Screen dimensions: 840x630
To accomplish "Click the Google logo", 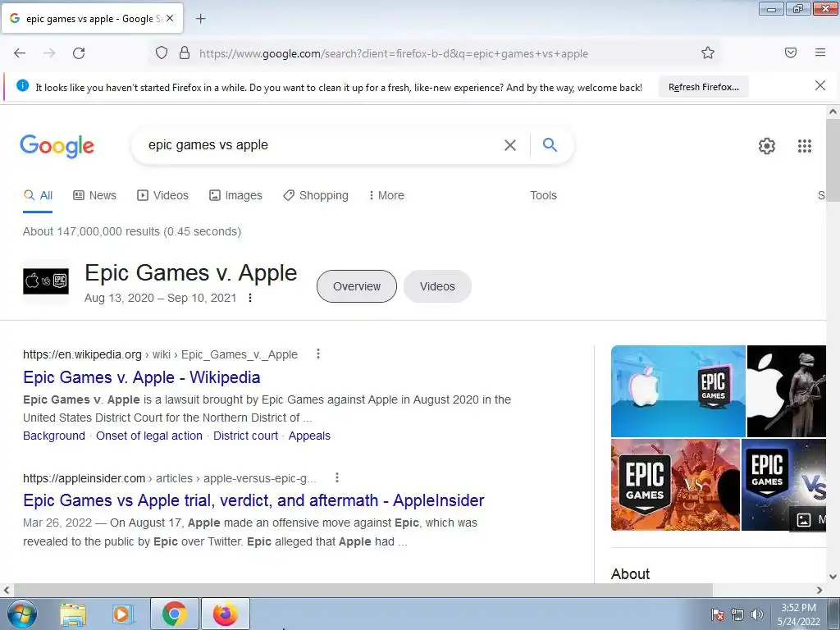I will tap(57, 146).
